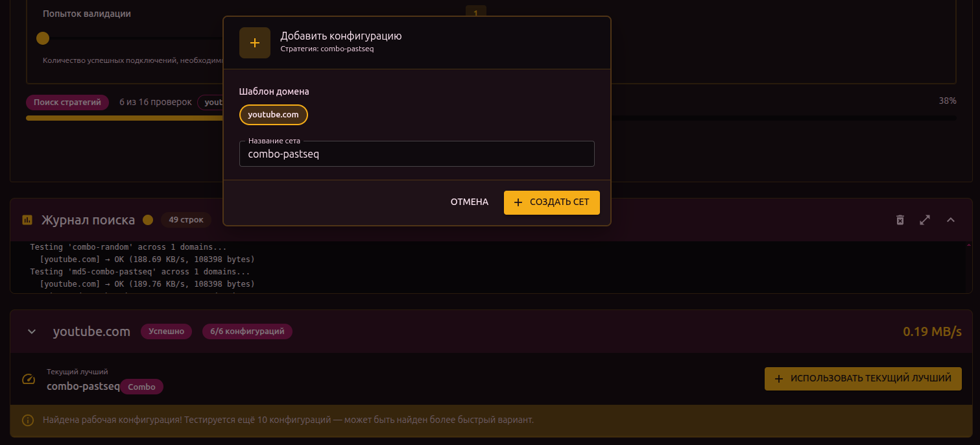Click ИСПОЛЬЗОВАТЬ ТЕКУЩИЙ ЛУЧШИЙ button
980x445 pixels.
(x=863, y=378)
